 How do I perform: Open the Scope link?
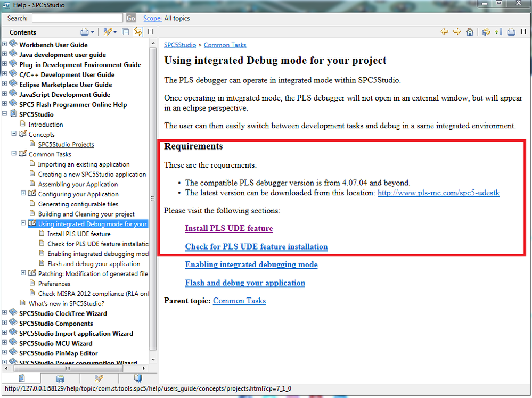tap(152, 18)
